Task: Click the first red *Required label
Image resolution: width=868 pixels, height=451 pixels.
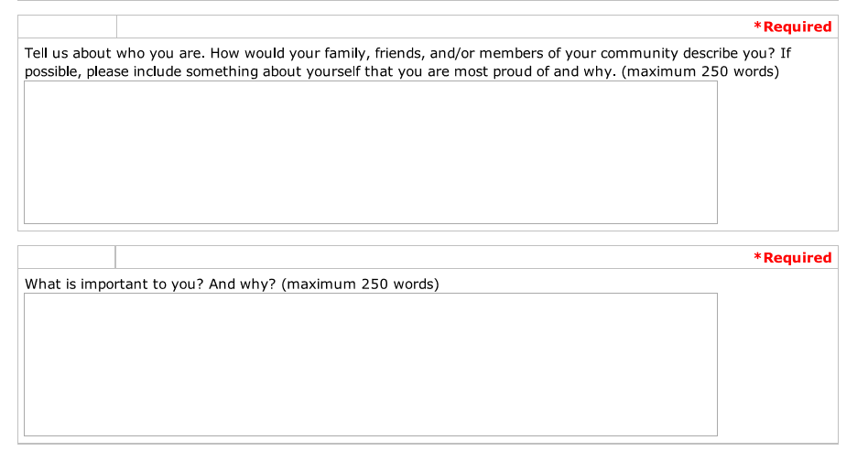Action: [793, 27]
